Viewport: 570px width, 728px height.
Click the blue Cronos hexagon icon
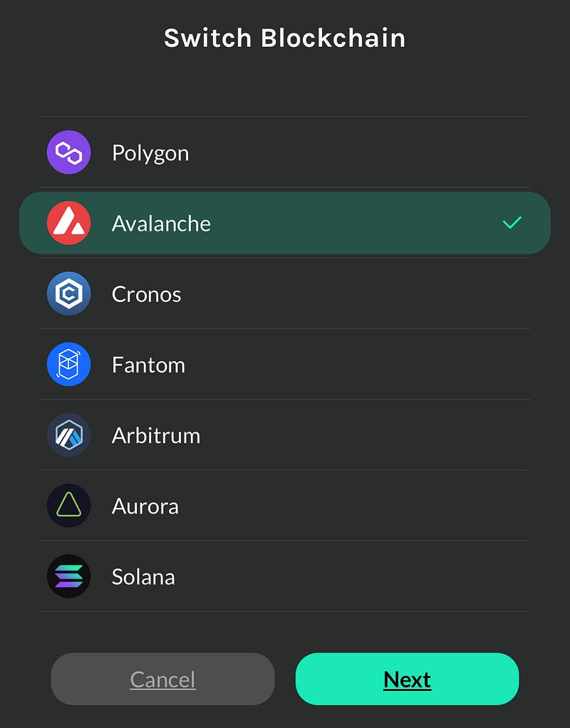(68, 293)
